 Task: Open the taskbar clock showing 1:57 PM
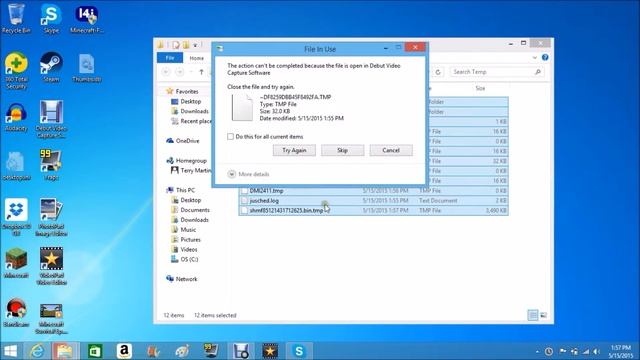pos(621,351)
